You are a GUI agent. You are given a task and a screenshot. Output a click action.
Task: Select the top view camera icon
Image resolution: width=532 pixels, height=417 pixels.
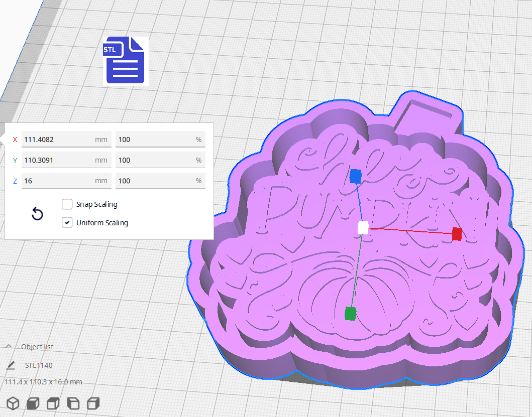coord(53,403)
